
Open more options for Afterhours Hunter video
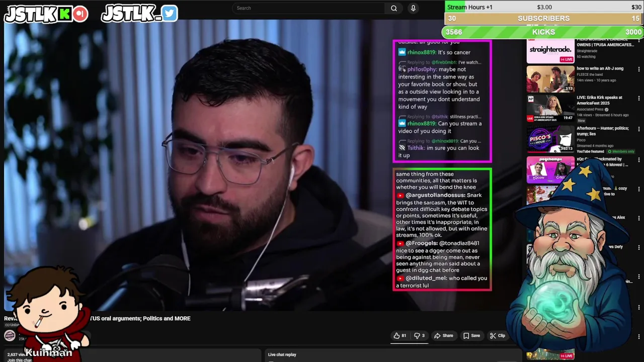tap(639, 129)
